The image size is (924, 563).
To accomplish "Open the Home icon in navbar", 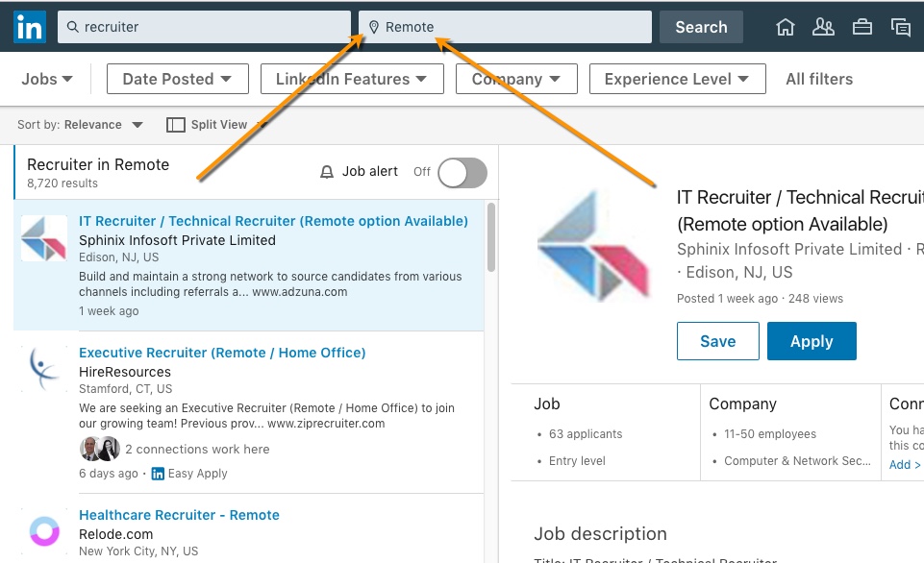I will pyautogui.click(x=786, y=27).
